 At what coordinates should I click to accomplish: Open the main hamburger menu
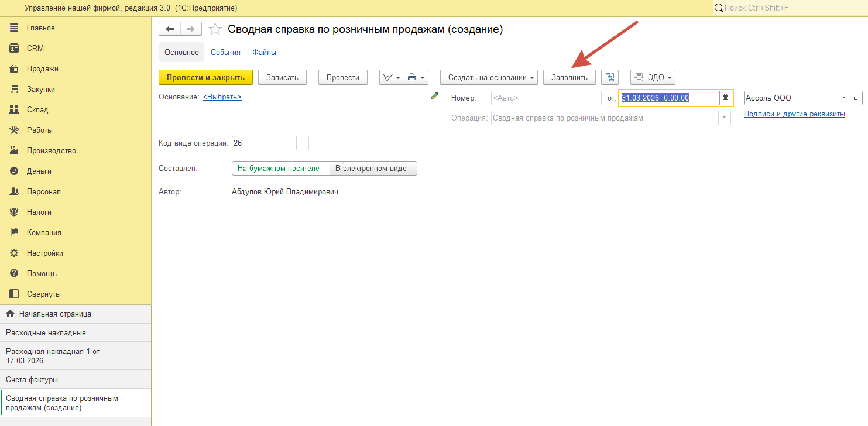tap(9, 8)
